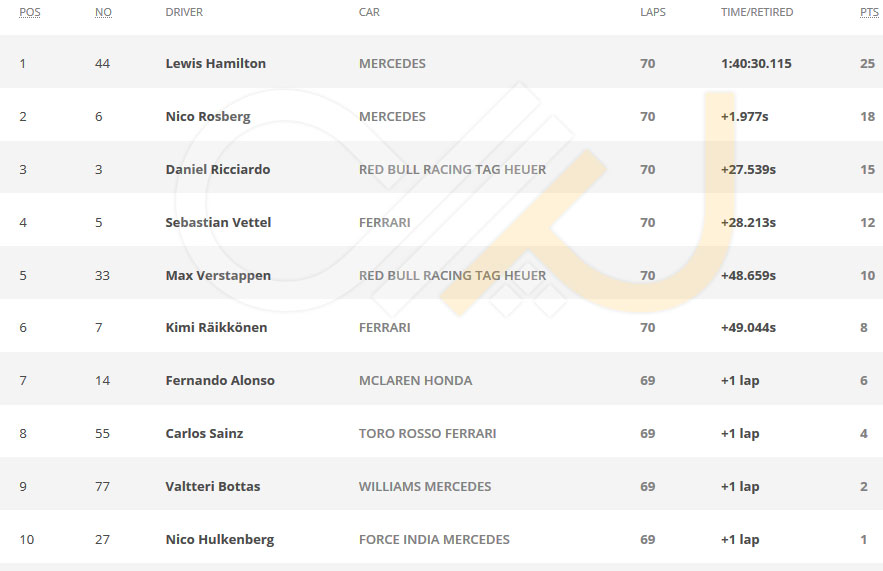Click the POS column header

[x=30, y=12]
